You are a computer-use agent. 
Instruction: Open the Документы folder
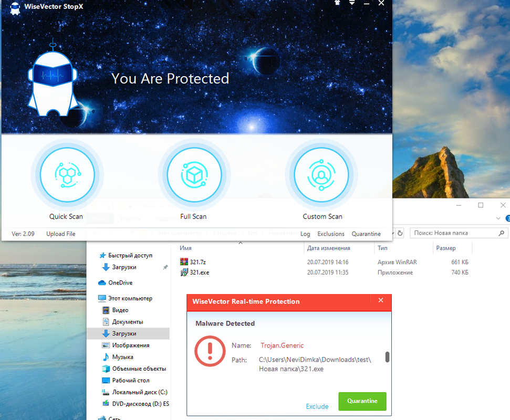pyautogui.click(x=128, y=322)
